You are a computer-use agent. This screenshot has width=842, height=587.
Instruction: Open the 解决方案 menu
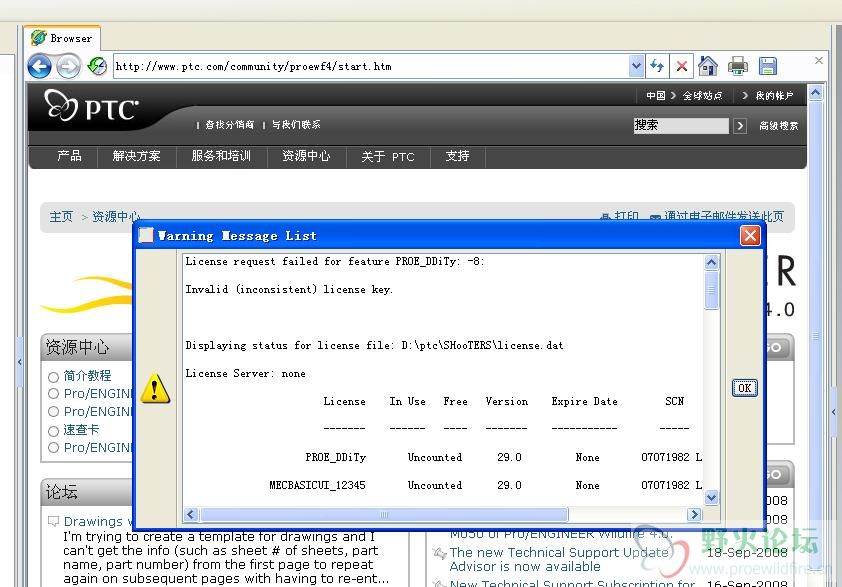click(x=136, y=156)
